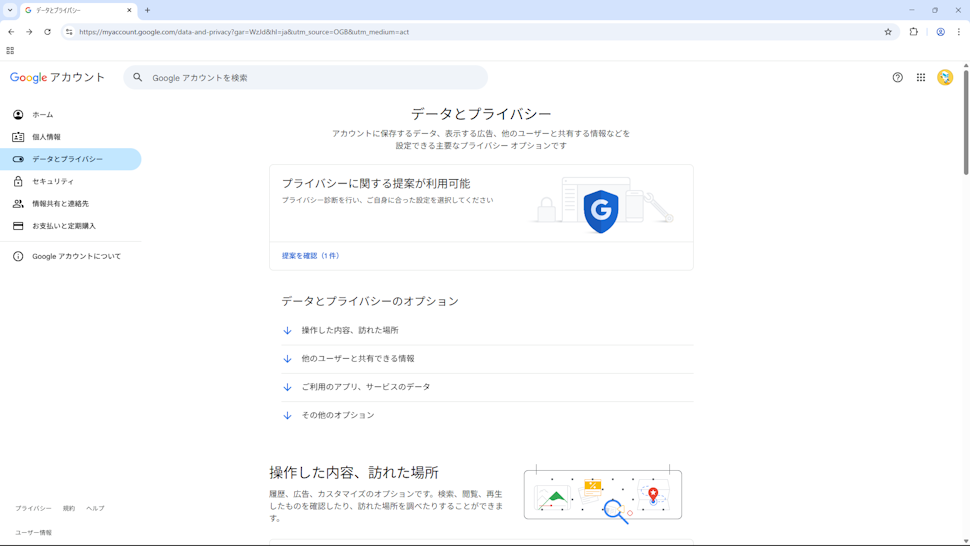Open お支払いと定期購入 in the sidebar
Screen dimensions: 970x546
point(71,226)
